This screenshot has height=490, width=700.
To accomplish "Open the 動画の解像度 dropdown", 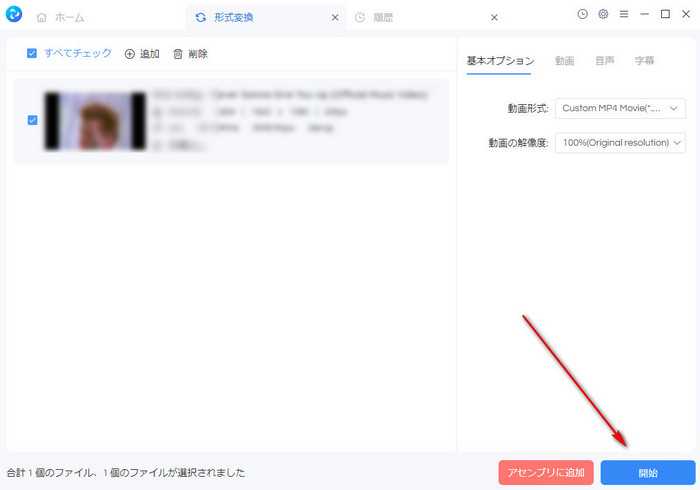I will 620,143.
